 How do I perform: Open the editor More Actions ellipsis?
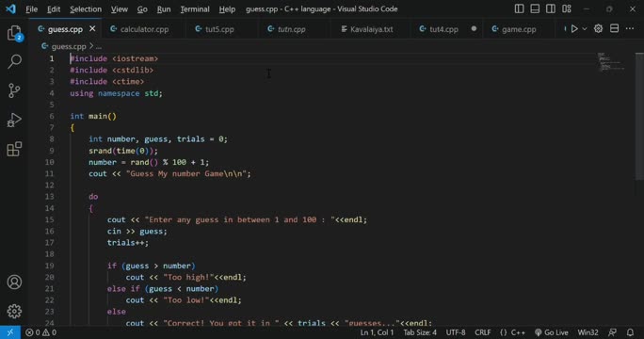point(630,29)
